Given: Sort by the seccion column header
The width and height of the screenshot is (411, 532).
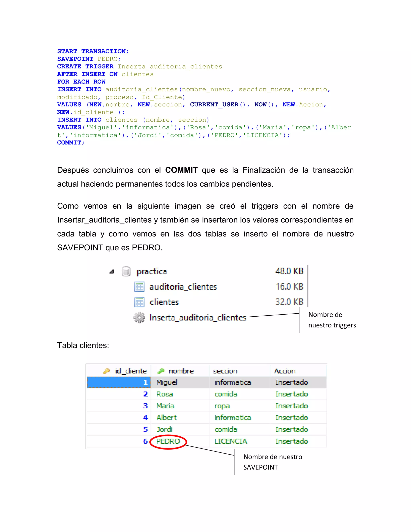Looking at the screenshot, I should tap(240, 371).
